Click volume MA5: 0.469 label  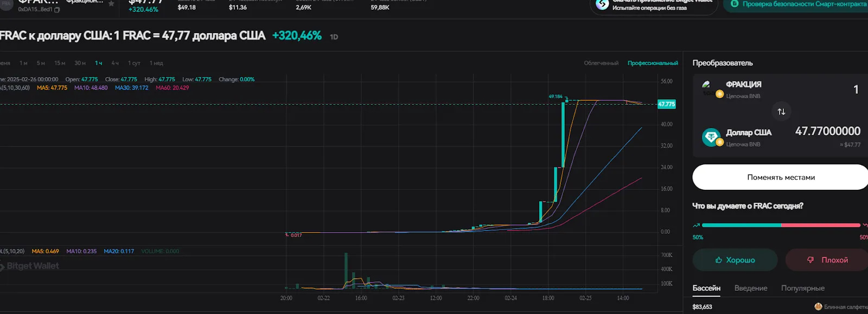click(x=46, y=252)
